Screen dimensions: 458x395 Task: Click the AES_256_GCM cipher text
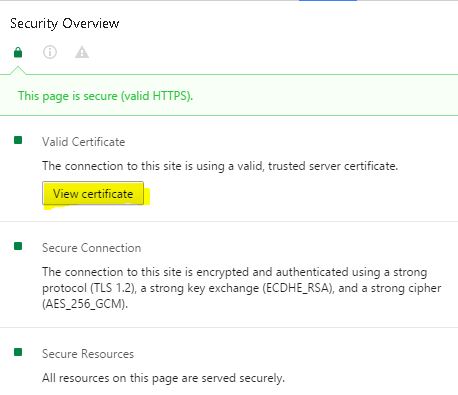[x=85, y=304]
